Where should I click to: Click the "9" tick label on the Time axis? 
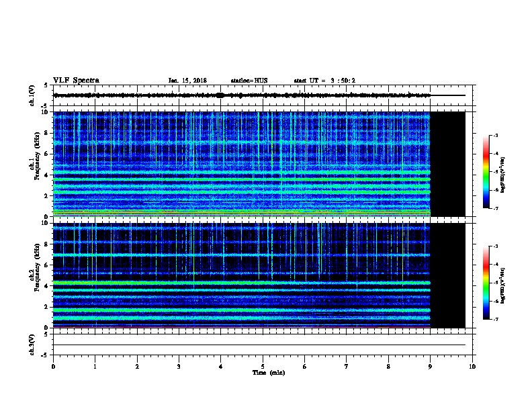point(430,366)
